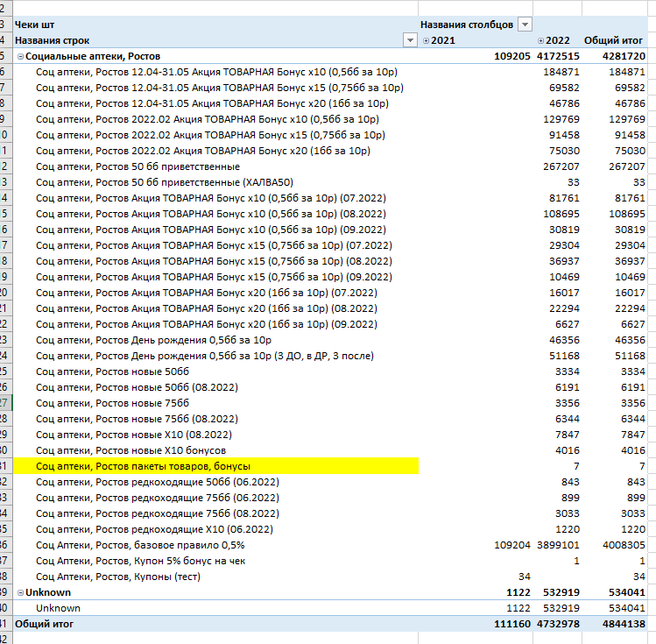Select the Купон 5% бонус на чек row
The width and height of the screenshot is (656, 644).
(147, 561)
